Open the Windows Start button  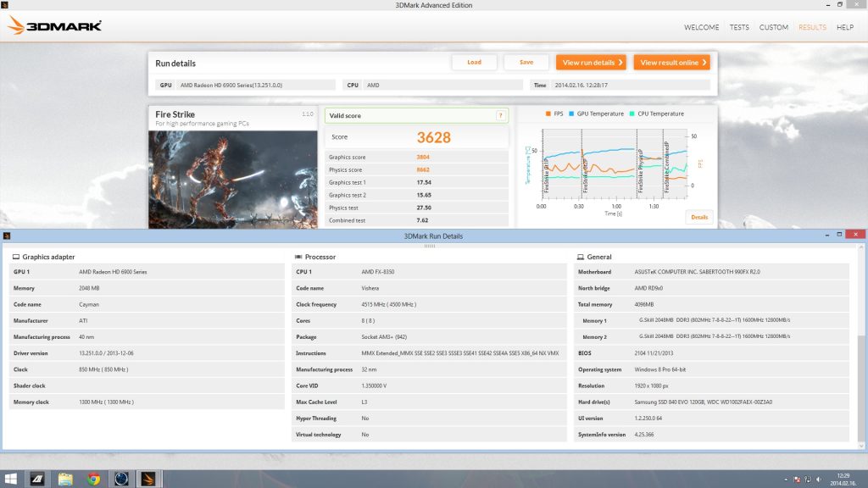coord(10,479)
